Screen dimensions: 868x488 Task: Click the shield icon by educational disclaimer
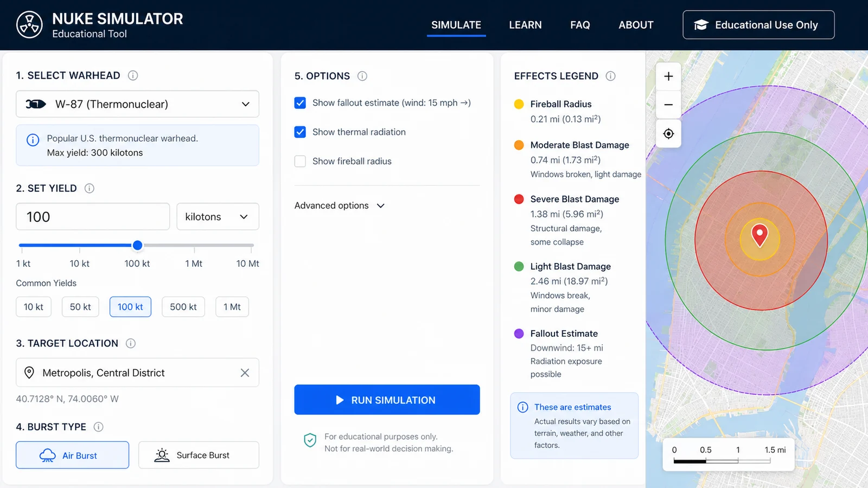(310, 440)
